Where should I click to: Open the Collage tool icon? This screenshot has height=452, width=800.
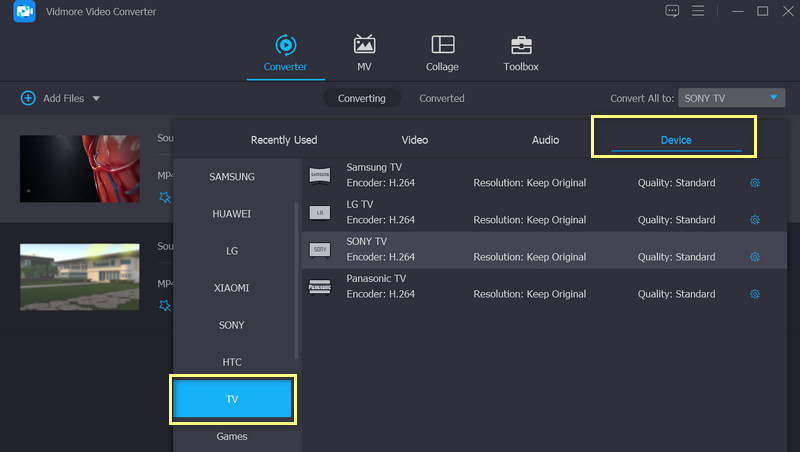coord(442,46)
